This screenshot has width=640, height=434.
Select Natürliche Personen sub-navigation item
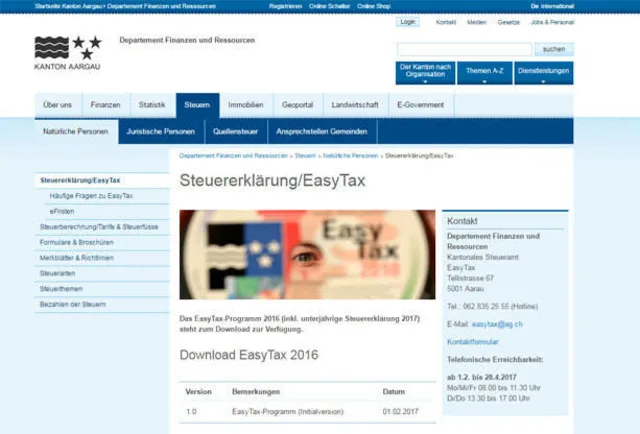(x=76, y=131)
